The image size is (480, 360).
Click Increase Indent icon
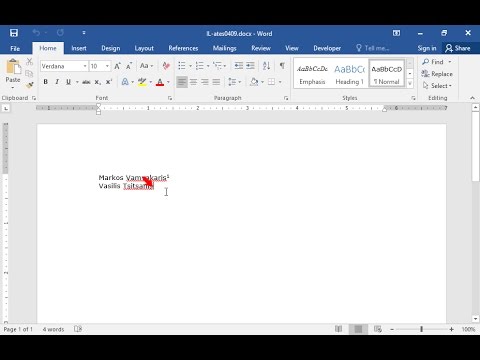[x=250, y=66]
